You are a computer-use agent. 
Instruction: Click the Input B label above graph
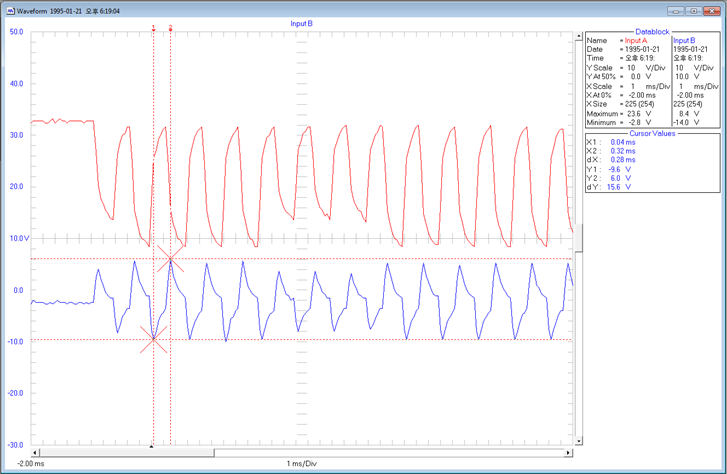pos(301,23)
